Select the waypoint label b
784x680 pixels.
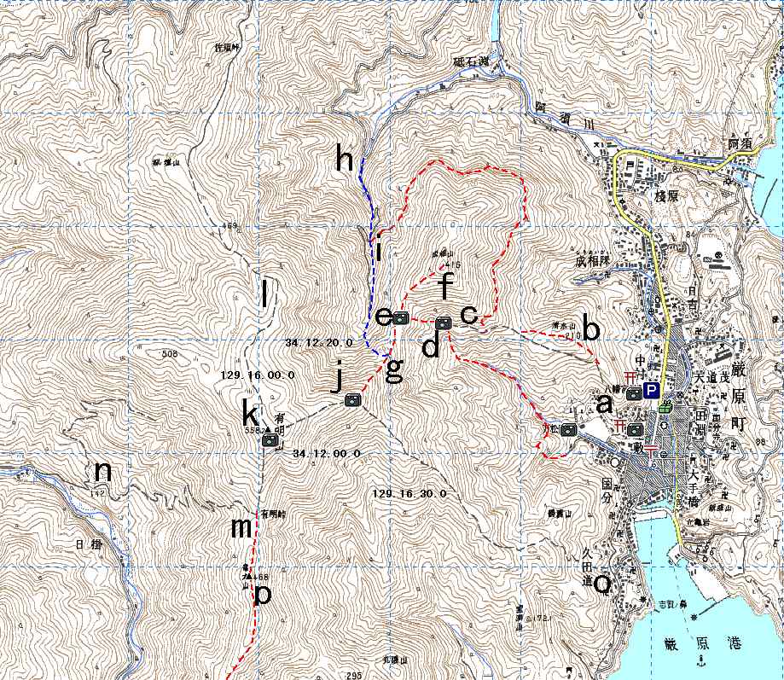click(x=590, y=329)
